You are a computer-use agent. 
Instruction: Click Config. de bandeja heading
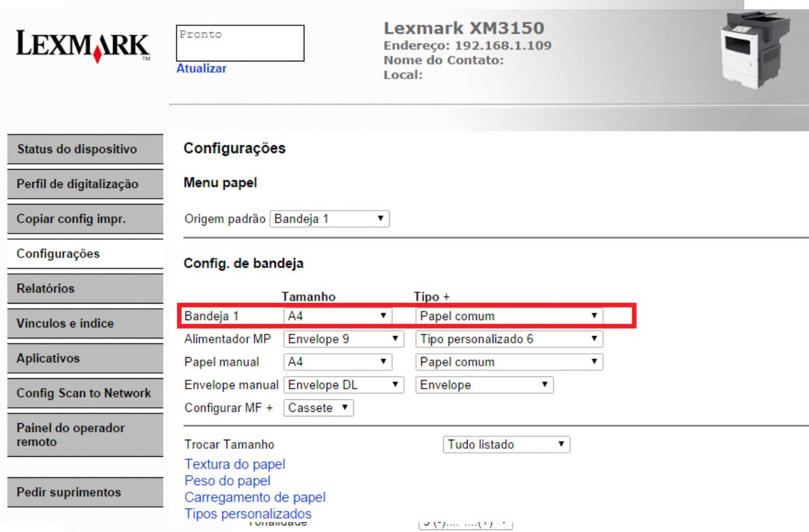[x=244, y=264]
